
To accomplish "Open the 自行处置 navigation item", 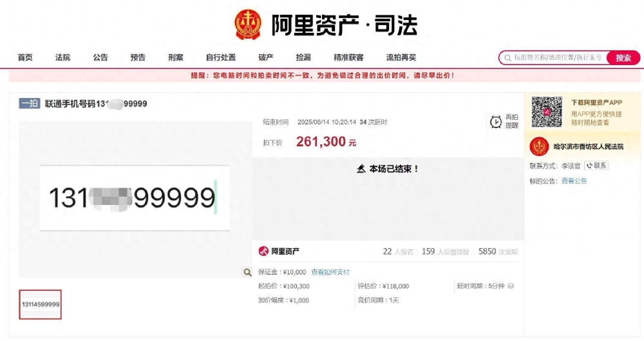I will (x=221, y=57).
